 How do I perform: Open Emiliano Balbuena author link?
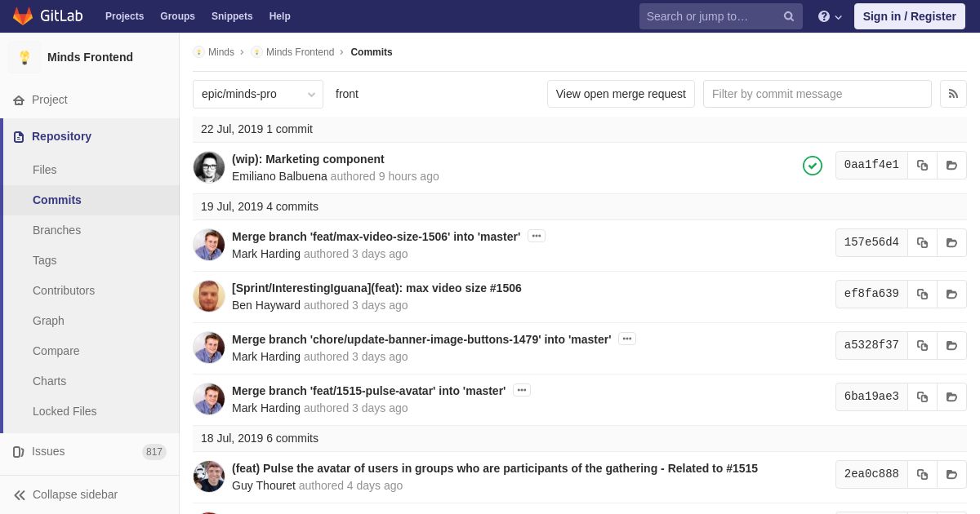tap(279, 176)
